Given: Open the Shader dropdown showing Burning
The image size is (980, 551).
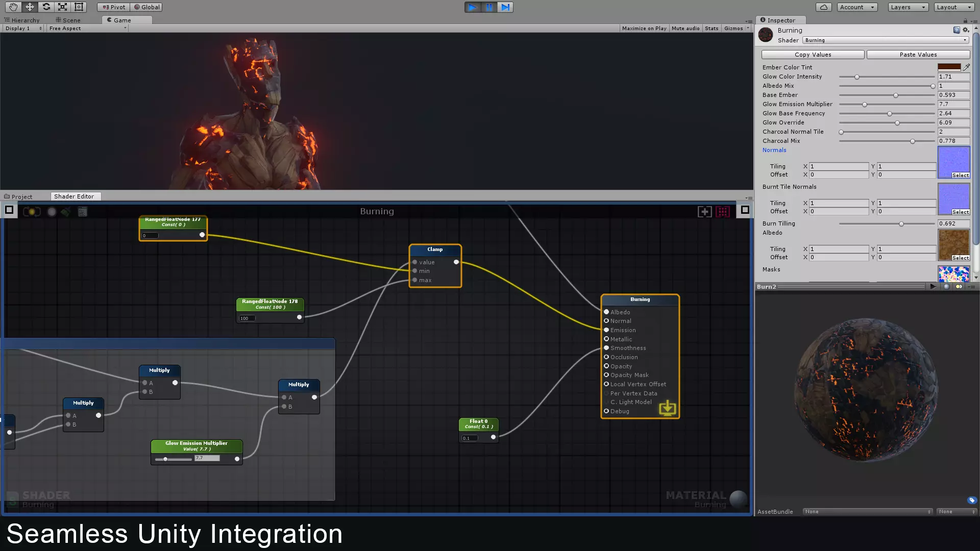Looking at the screenshot, I should pos(885,40).
